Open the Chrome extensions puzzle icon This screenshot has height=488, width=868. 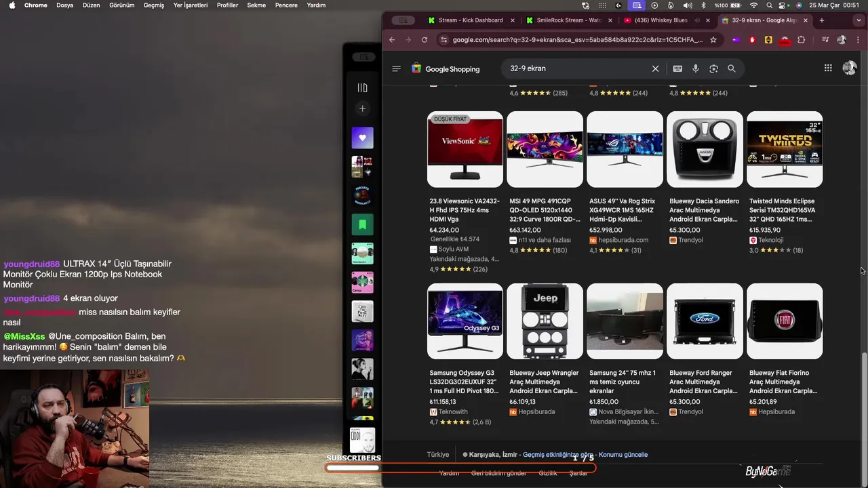[802, 40]
